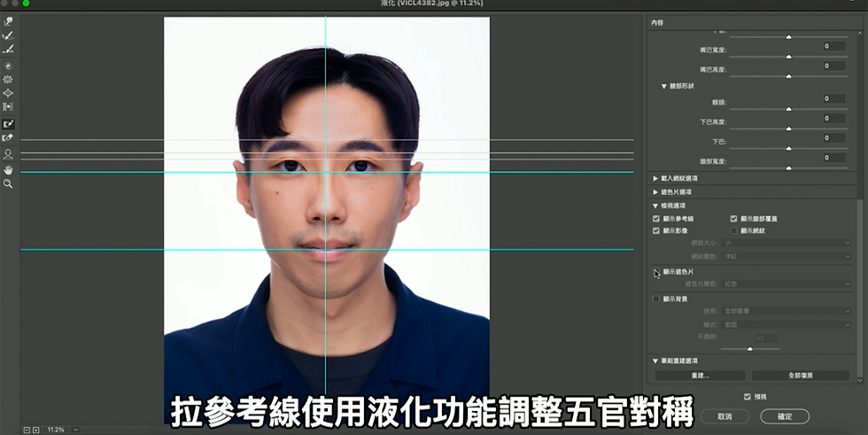Click the 額頭 value field
Viewport: 868px width, 435px height.
[x=833, y=98]
